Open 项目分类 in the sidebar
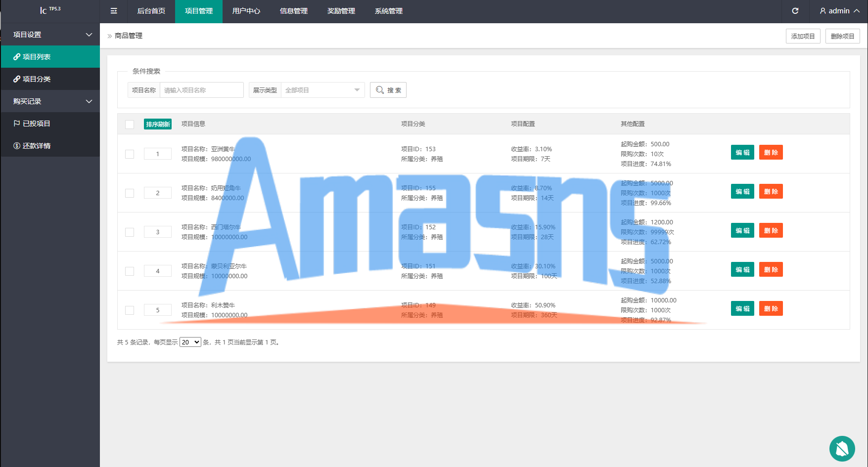This screenshot has height=467, width=868. point(50,79)
